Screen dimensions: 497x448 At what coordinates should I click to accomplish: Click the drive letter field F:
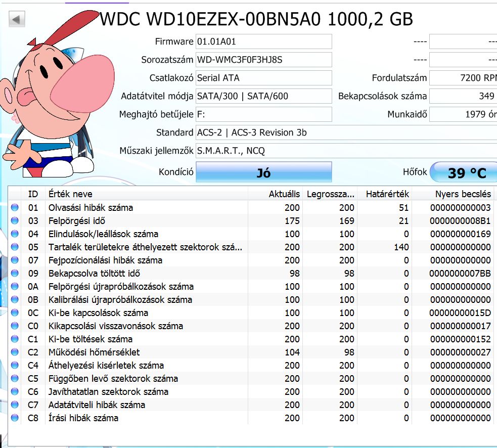(264, 114)
